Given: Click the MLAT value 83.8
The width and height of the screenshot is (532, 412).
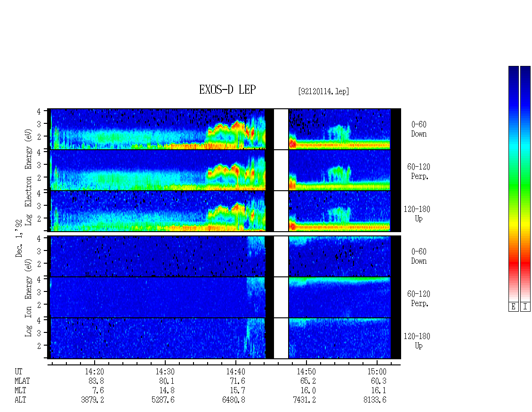Looking at the screenshot, I should tap(96, 381).
